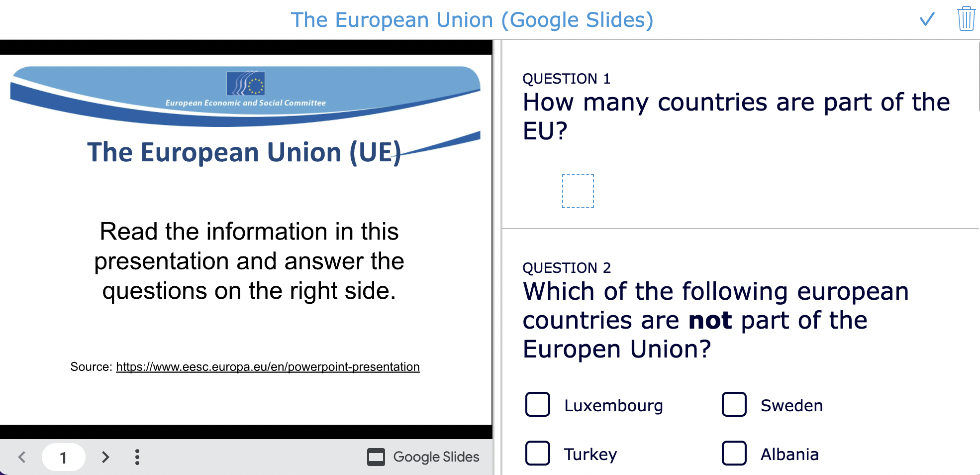The image size is (980, 475).
Task: Click the activity title 'The European Union'
Action: point(473,19)
